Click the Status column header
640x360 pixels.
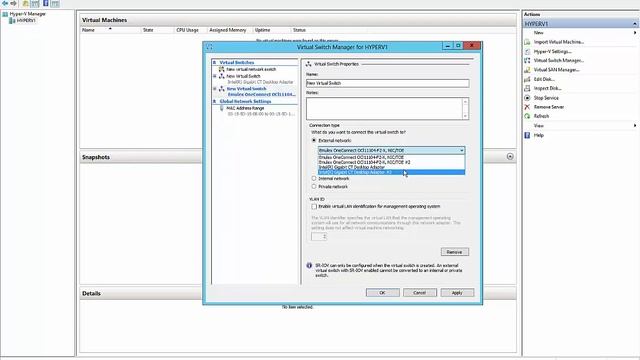(299, 30)
